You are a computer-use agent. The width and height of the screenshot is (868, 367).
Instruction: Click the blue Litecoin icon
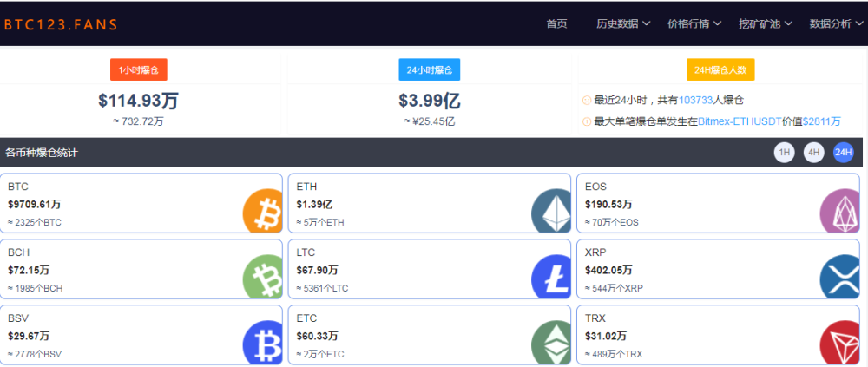pos(551,276)
